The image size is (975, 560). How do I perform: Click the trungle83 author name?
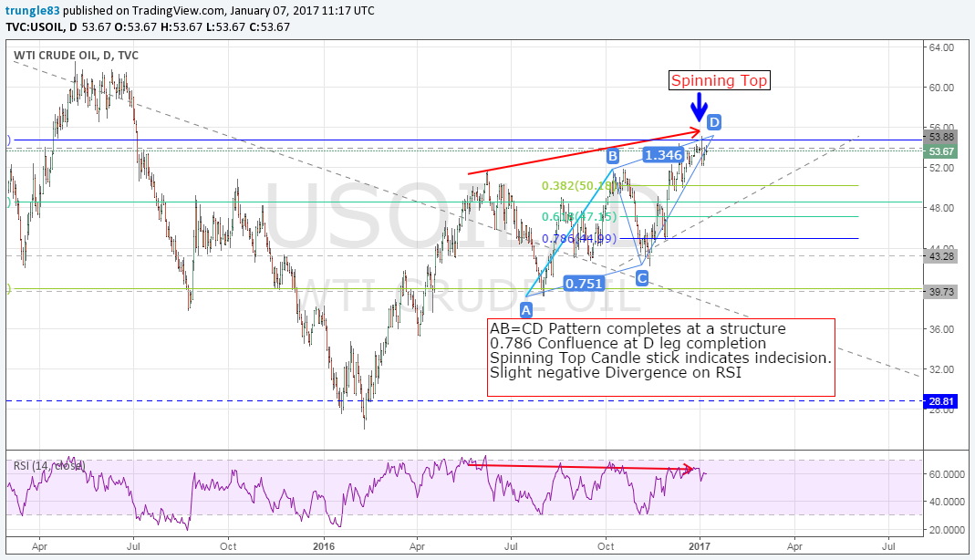[x=33, y=11]
